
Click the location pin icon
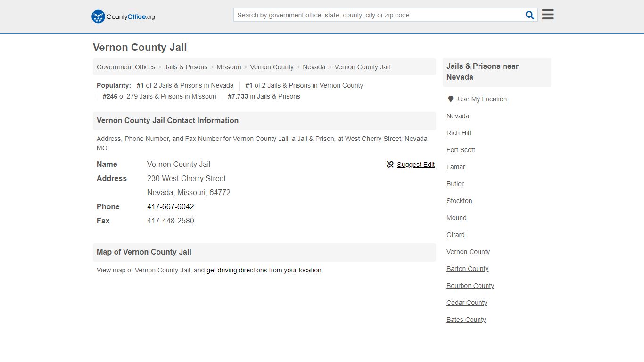click(x=451, y=99)
